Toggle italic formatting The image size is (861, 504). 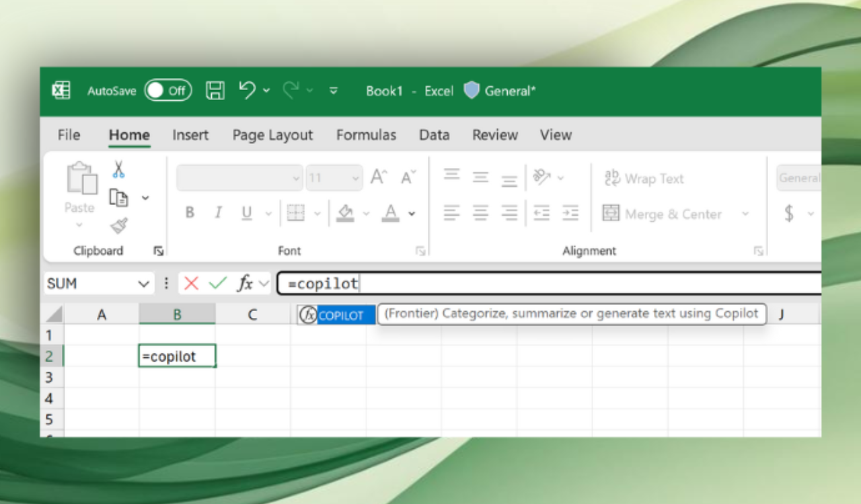click(217, 213)
